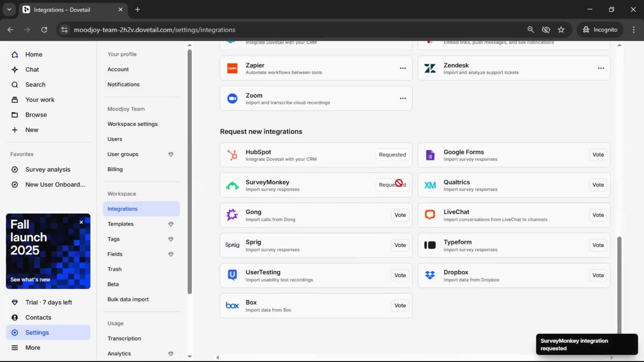Screen dimensions: 644x362
Task: Open Zoom more options ellipsis menu
Action: pyautogui.click(x=403, y=99)
